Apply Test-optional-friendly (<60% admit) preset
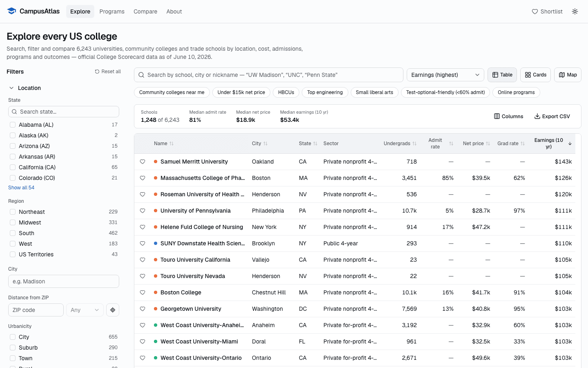 tap(445, 92)
